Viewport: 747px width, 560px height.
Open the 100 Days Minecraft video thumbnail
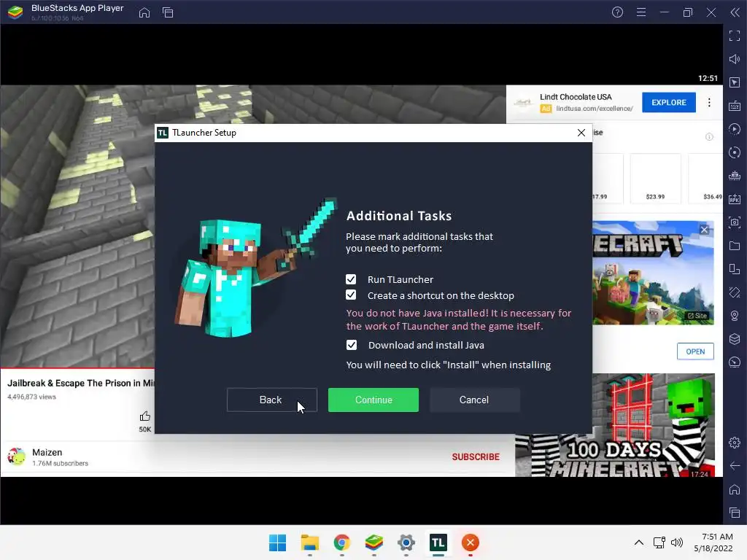[x=614, y=425]
